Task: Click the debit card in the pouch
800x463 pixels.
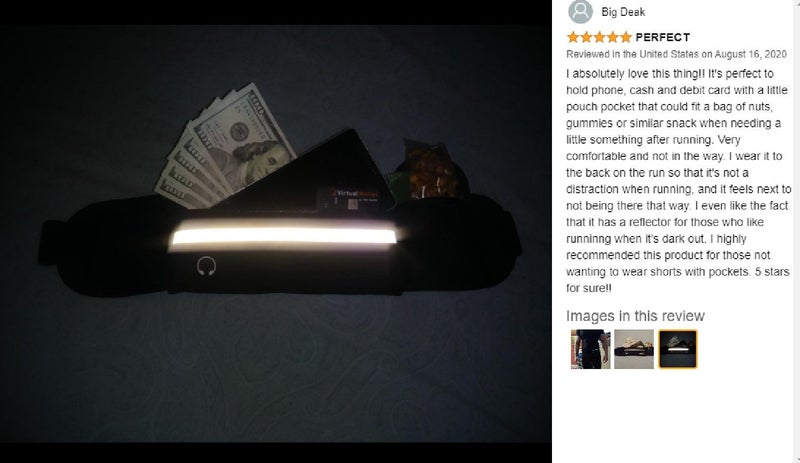Action: tap(352, 200)
